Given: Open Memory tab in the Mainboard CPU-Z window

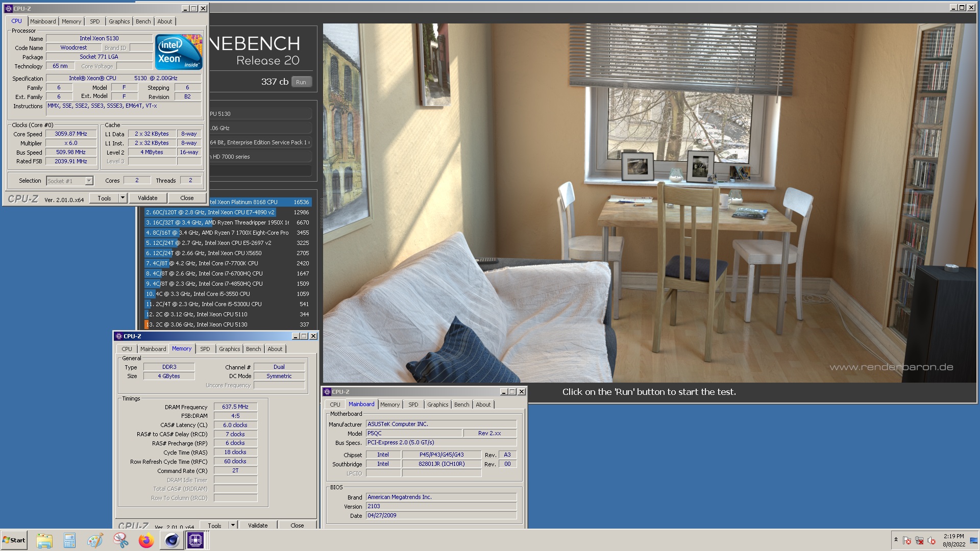Looking at the screenshot, I should coord(390,405).
